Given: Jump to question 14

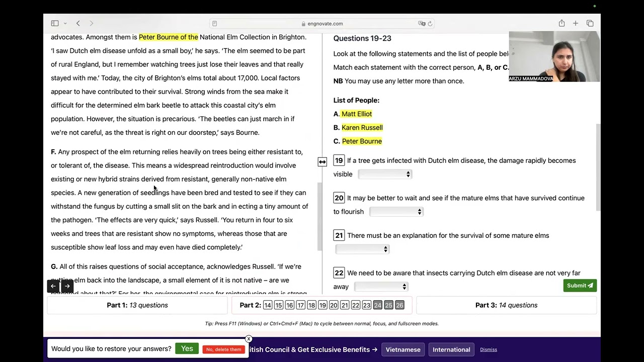Looking at the screenshot, I should (x=267, y=305).
